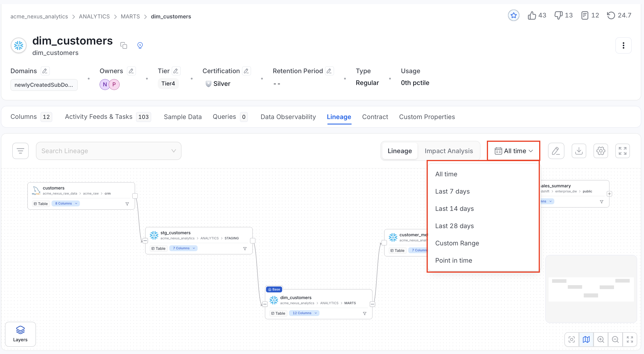Viewport: 644px width, 354px height.
Task: Zoom in on lineage canvas
Action: 601,339
